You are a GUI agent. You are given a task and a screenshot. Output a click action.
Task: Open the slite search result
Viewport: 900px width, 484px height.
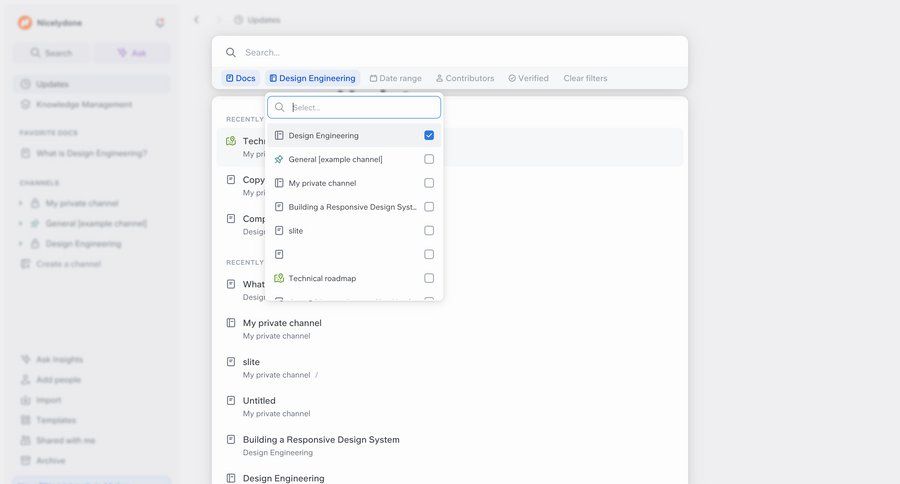[251, 362]
